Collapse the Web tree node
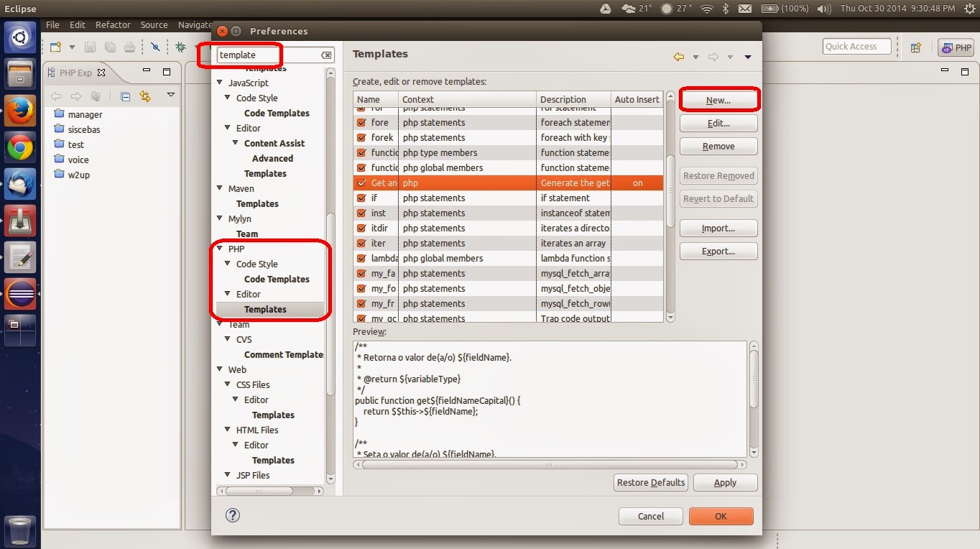This screenshot has width=980, height=549. 221,369
